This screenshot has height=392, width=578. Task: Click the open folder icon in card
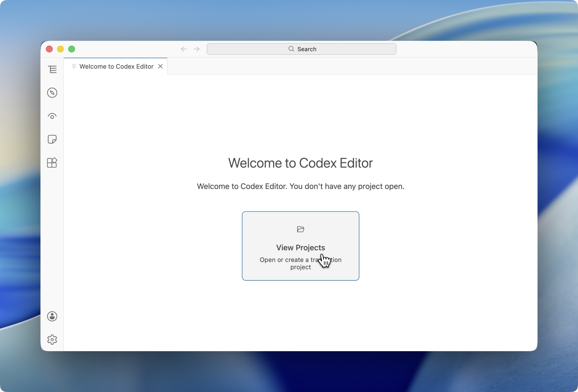pos(300,229)
